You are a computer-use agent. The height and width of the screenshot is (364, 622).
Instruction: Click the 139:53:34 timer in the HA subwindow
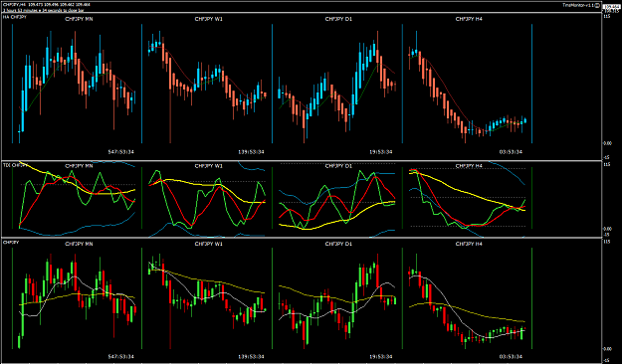(x=251, y=152)
